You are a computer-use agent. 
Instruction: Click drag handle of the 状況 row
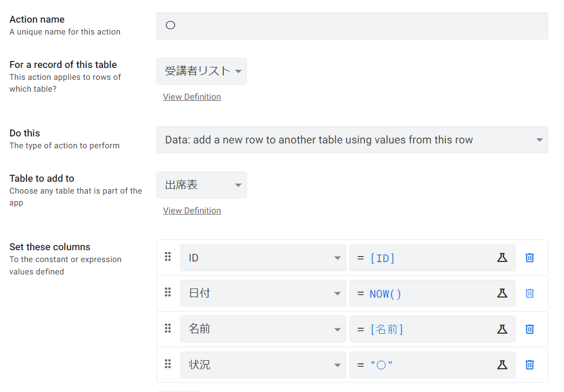click(x=168, y=364)
